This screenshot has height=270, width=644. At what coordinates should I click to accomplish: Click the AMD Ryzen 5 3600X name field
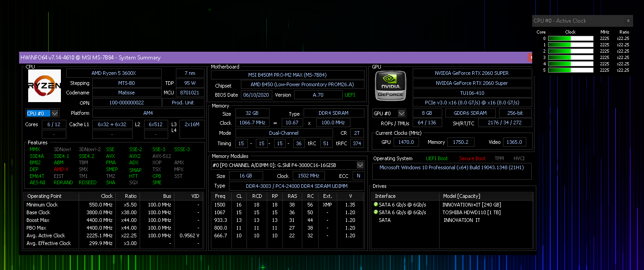click(114, 73)
